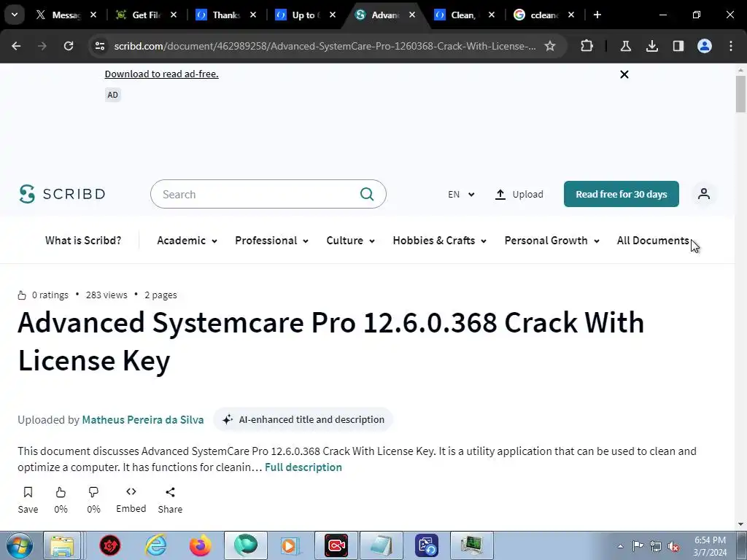Click AI-enhanced title and description badge

pos(303,419)
